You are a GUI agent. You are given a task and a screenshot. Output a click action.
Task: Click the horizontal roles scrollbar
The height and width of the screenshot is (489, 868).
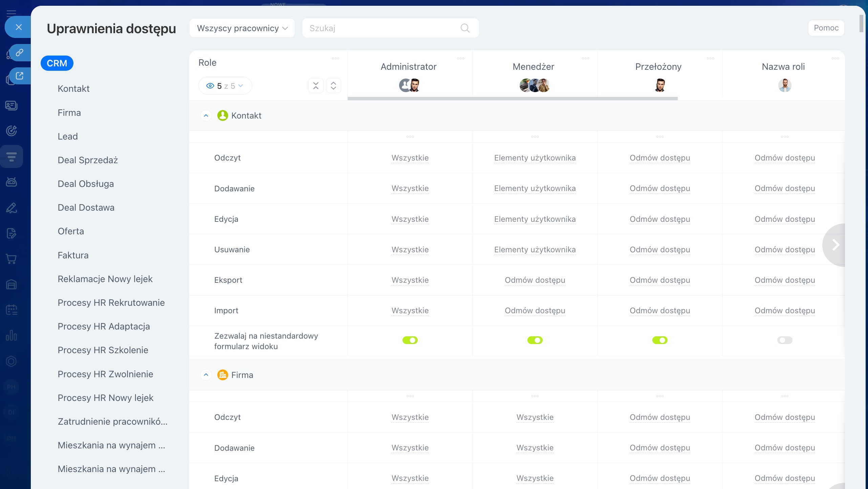pyautogui.click(x=512, y=99)
